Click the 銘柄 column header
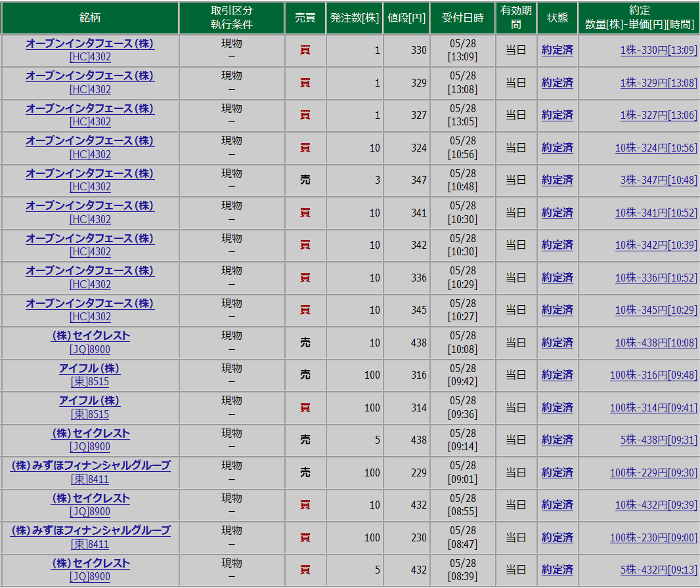Screen dimensions: 700x588 coord(90,18)
